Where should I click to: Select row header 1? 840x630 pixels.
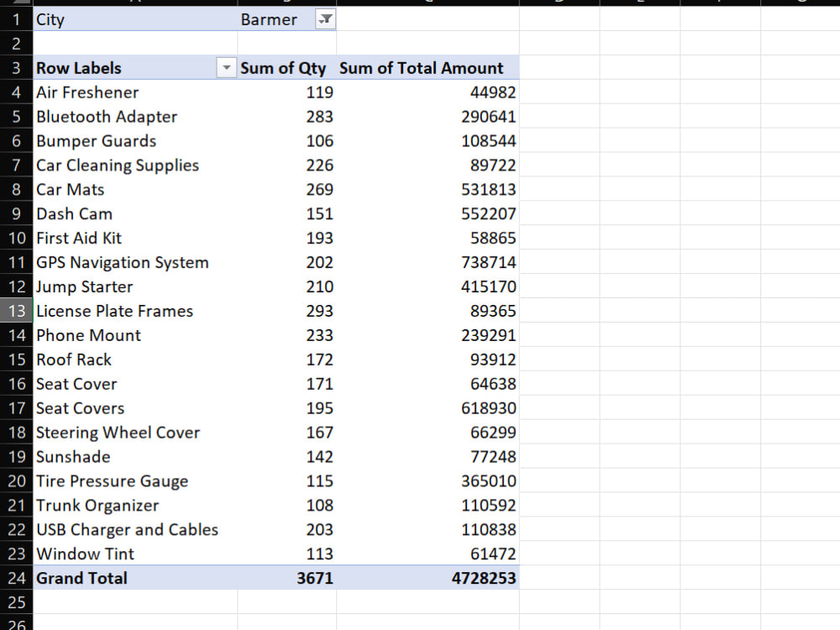coord(16,19)
